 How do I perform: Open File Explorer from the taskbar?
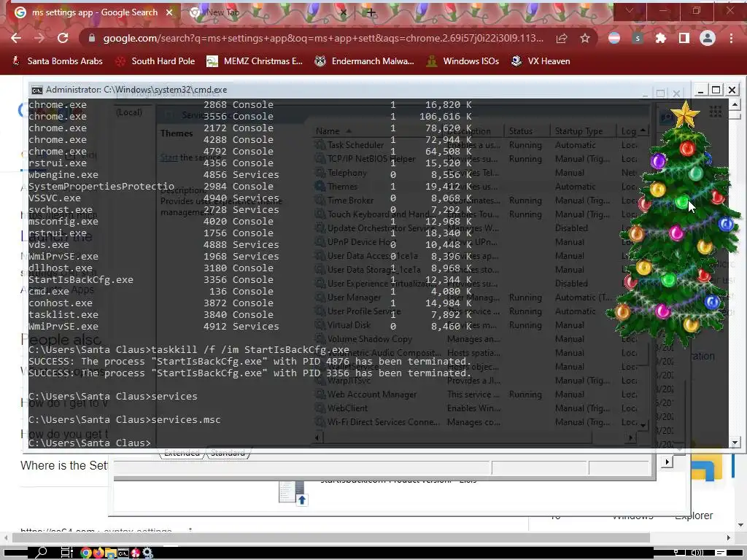111,553
